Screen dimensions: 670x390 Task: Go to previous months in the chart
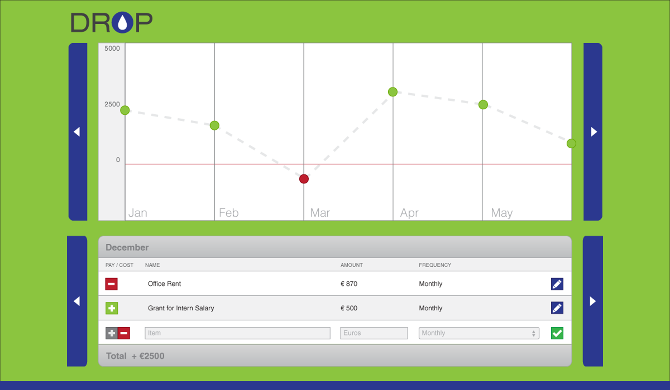click(78, 132)
